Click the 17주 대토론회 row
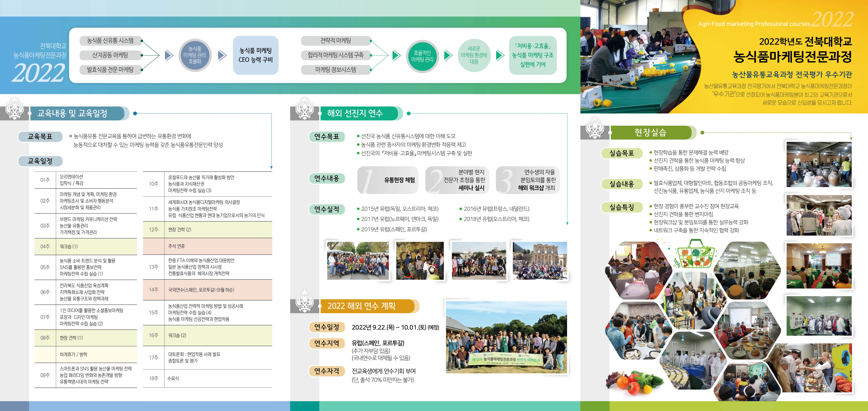 click(208, 358)
